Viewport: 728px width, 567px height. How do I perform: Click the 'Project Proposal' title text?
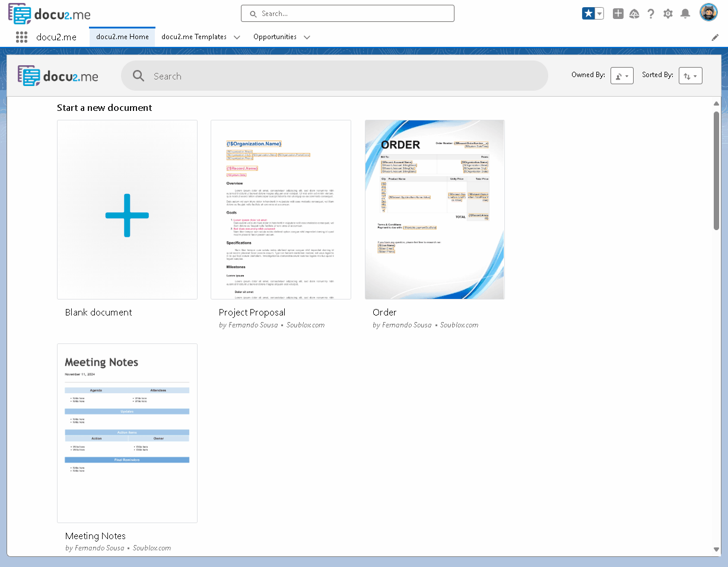[x=252, y=313]
